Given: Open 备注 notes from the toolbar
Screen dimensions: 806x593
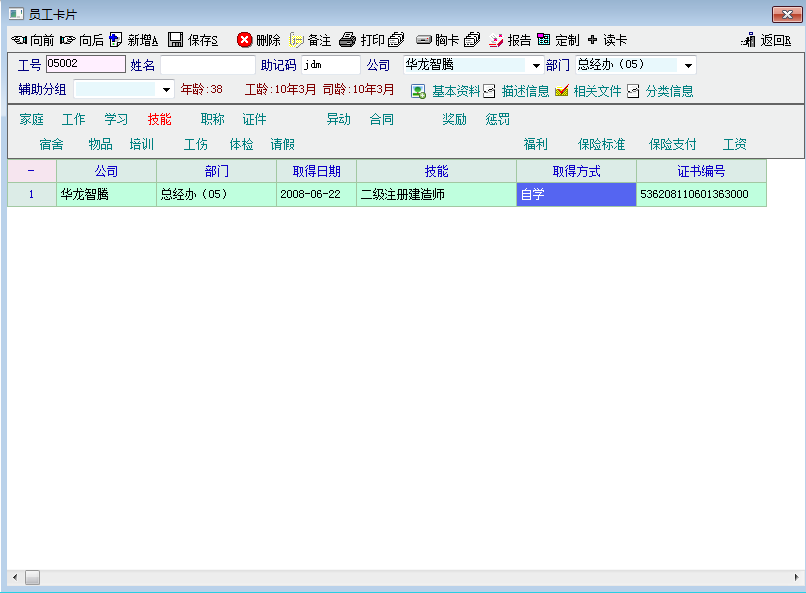Looking at the screenshot, I should 297,40.
